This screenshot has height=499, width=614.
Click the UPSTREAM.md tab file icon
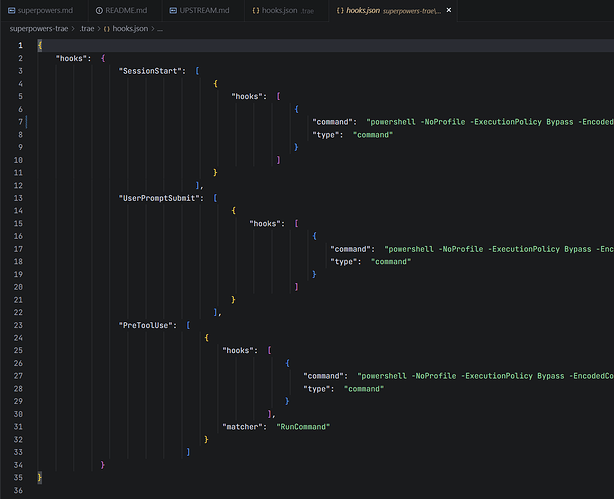point(173,11)
